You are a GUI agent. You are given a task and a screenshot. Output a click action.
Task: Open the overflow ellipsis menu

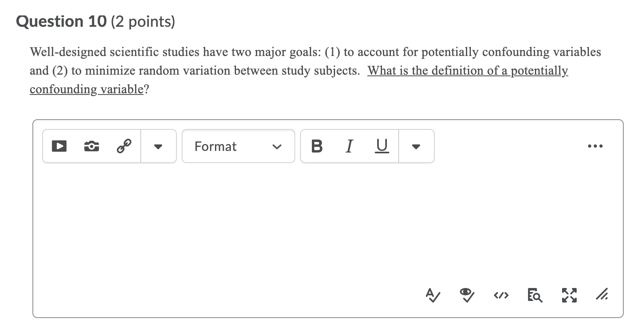click(595, 146)
